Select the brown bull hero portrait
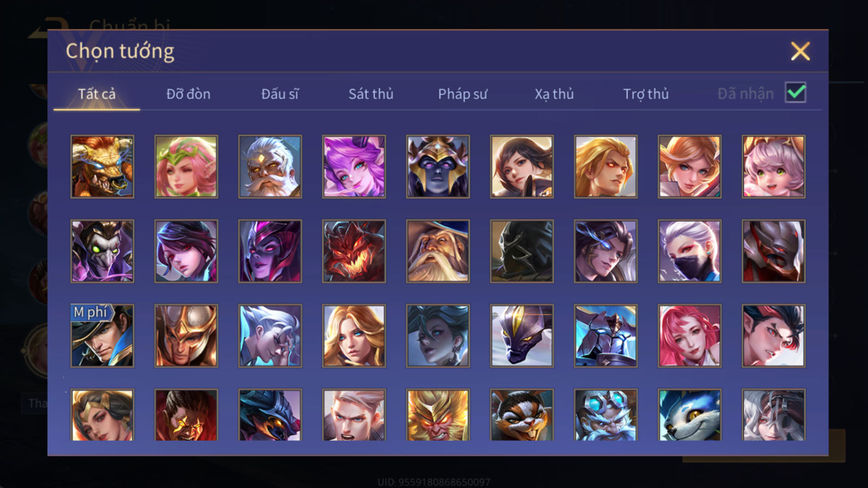 point(102,166)
